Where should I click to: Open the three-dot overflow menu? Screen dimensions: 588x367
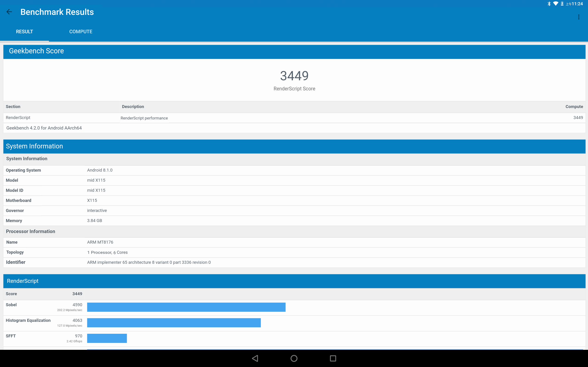click(579, 17)
